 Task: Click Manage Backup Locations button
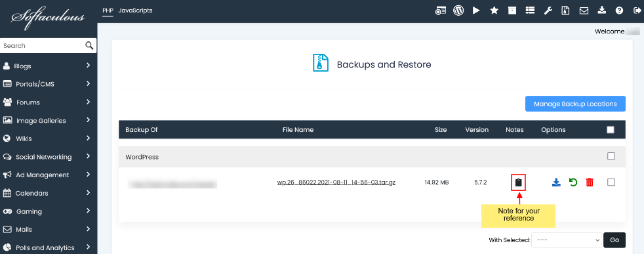pyautogui.click(x=575, y=104)
